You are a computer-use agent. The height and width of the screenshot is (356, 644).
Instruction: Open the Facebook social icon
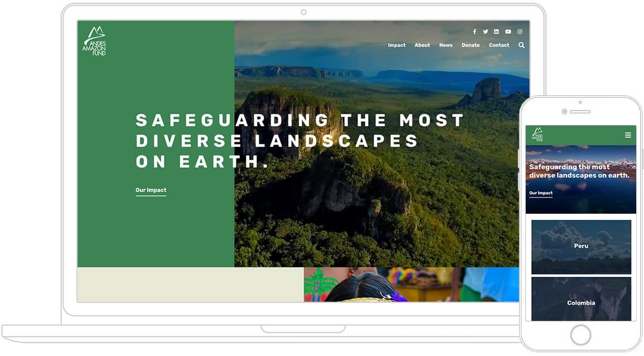(474, 32)
